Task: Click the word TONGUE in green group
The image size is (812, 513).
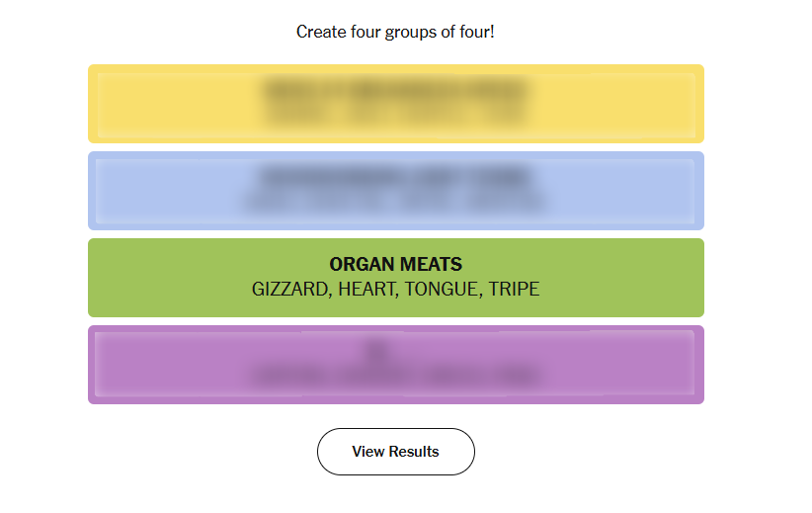Action: (x=442, y=290)
